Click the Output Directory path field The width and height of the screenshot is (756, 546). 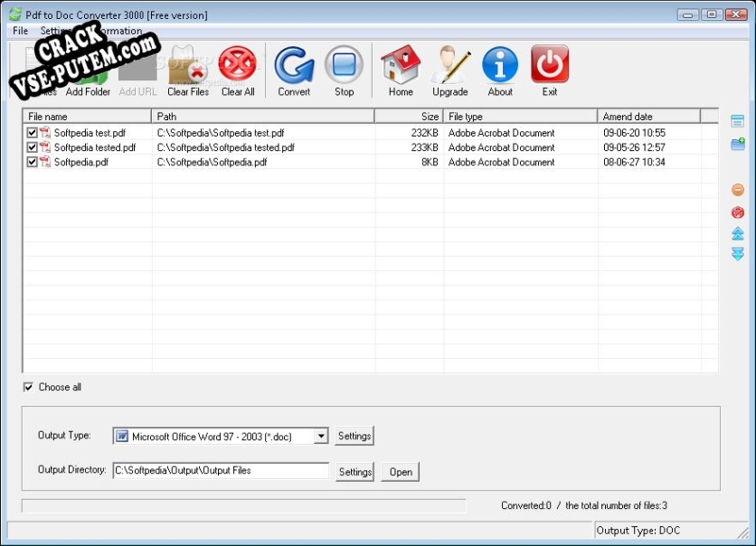coord(221,470)
